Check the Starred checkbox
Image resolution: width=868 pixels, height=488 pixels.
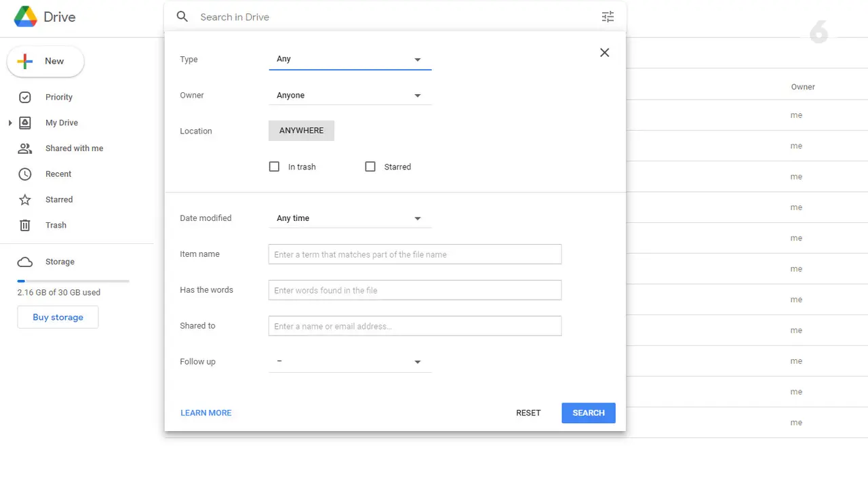tap(370, 167)
